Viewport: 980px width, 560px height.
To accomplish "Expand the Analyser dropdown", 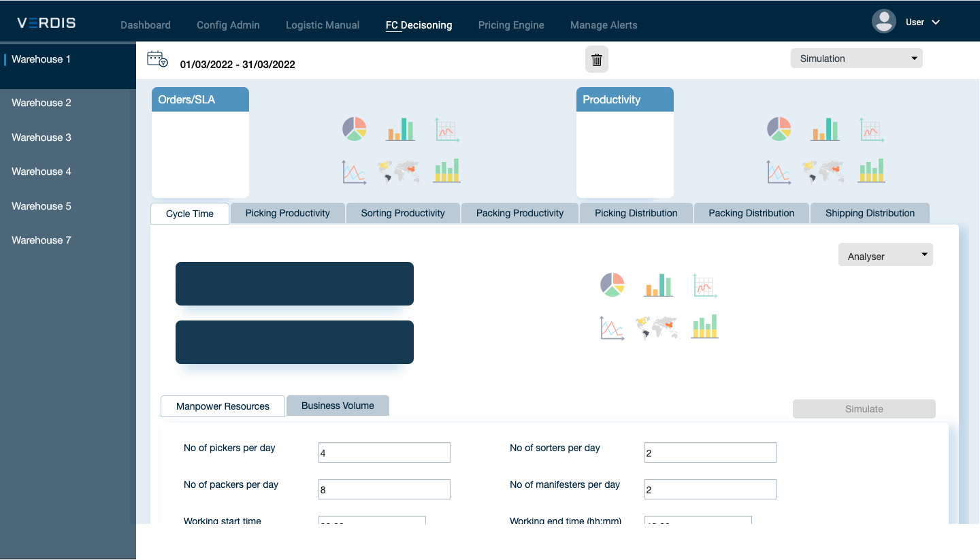I will click(885, 256).
